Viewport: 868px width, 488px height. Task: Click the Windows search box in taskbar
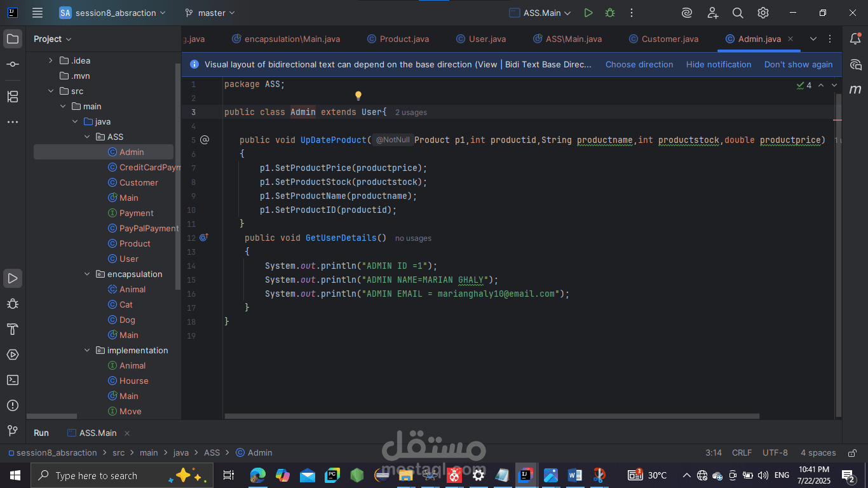(x=97, y=475)
